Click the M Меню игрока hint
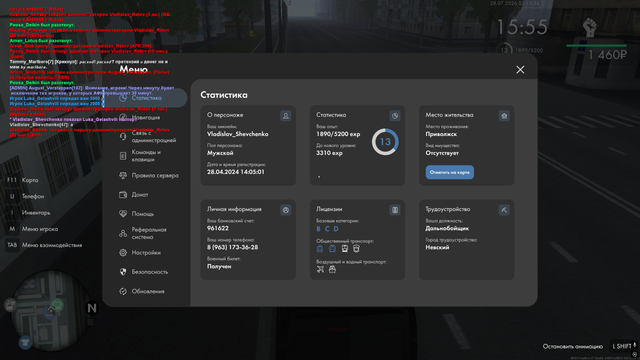Screen dimensions: 640x360 tap(33, 229)
